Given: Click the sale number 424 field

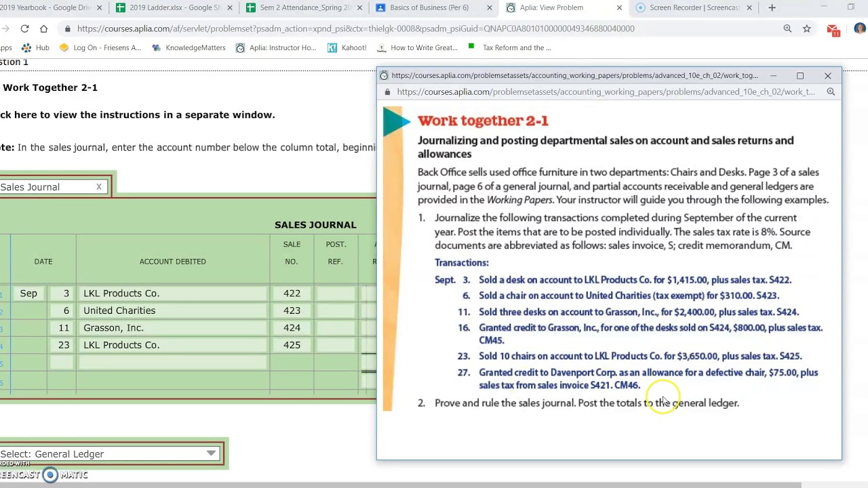Looking at the screenshot, I should pos(292,327).
